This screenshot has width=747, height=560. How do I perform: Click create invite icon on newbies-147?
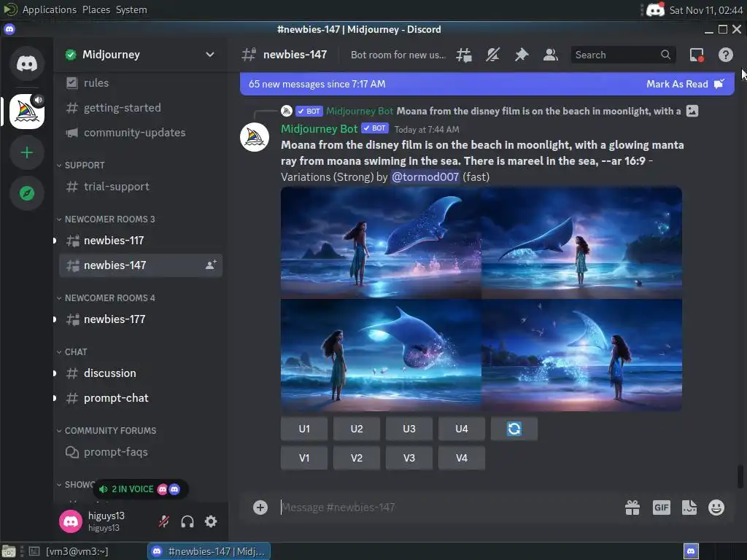point(211,265)
